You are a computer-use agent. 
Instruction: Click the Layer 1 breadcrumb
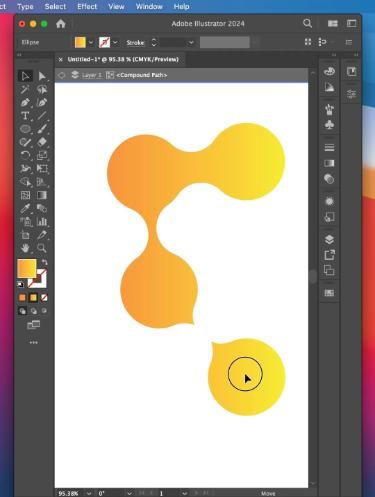[x=92, y=75]
